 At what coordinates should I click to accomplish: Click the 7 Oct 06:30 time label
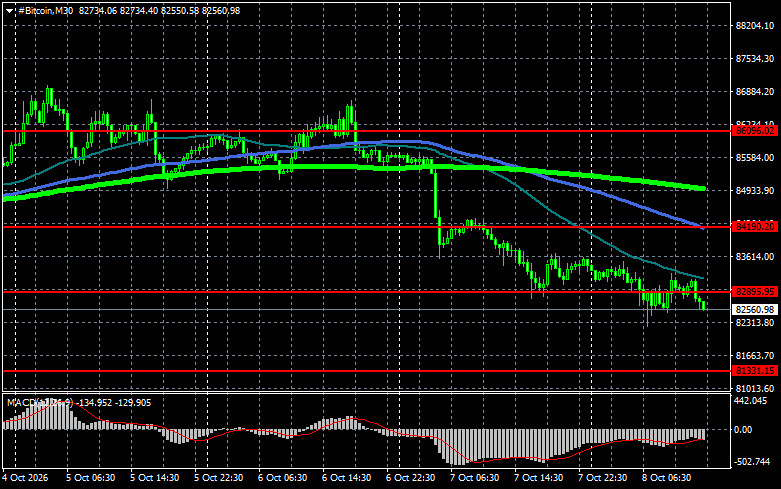point(475,478)
